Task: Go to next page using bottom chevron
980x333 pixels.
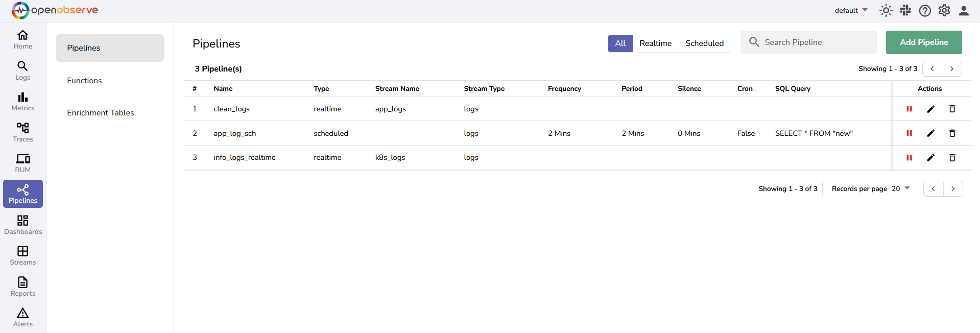Action: 952,189
